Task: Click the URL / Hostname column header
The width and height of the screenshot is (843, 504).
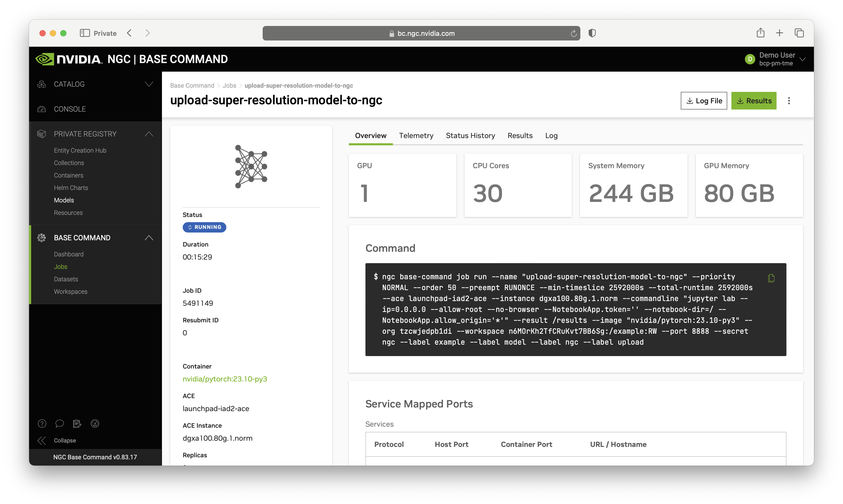Action: 618,444
